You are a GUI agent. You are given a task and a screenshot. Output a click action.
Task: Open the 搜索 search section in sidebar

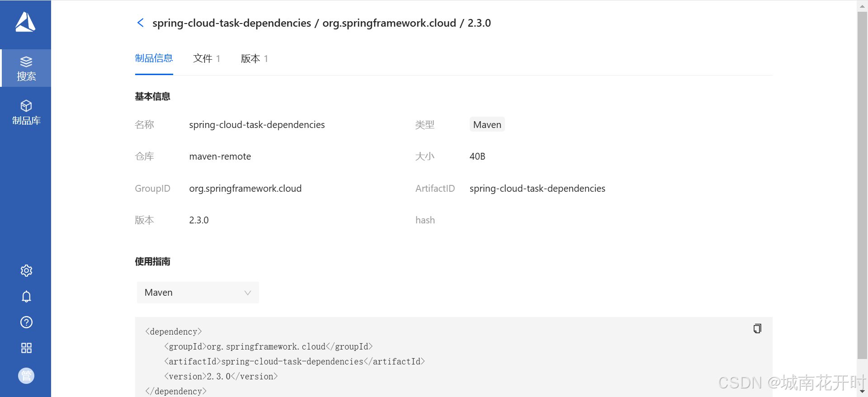[26, 68]
